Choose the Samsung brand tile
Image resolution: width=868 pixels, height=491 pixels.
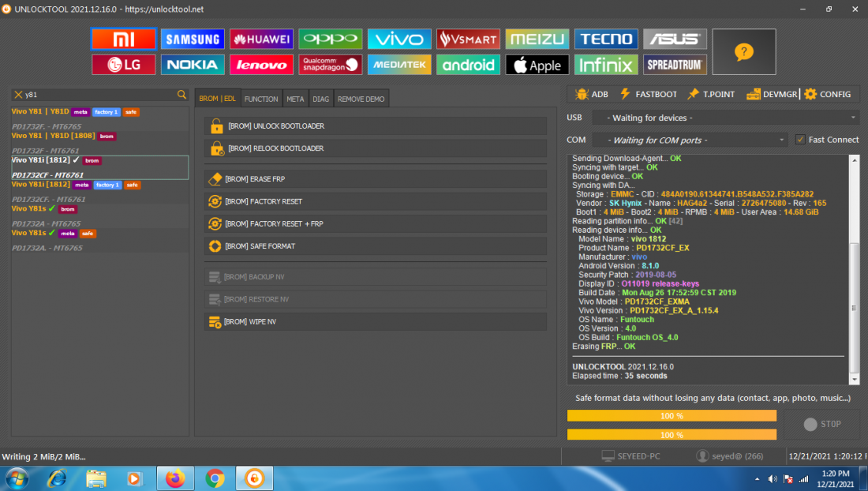pyautogui.click(x=193, y=39)
